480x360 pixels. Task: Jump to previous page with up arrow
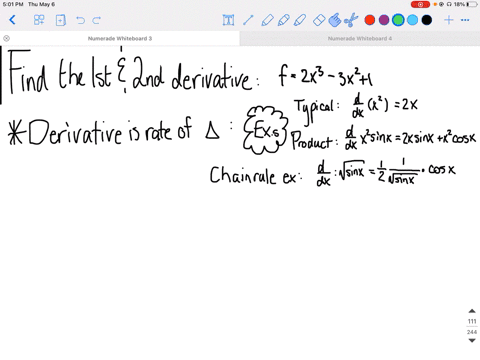point(472,311)
